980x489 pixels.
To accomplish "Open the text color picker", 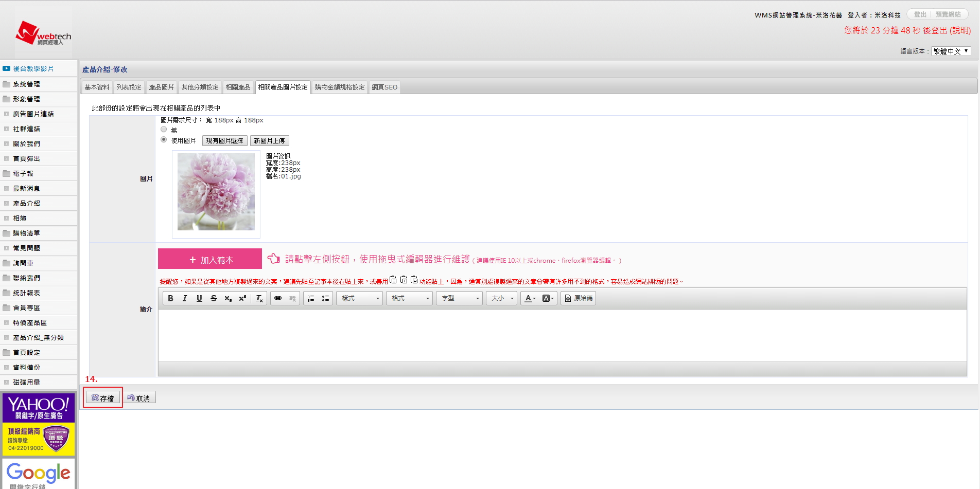I will 530,298.
